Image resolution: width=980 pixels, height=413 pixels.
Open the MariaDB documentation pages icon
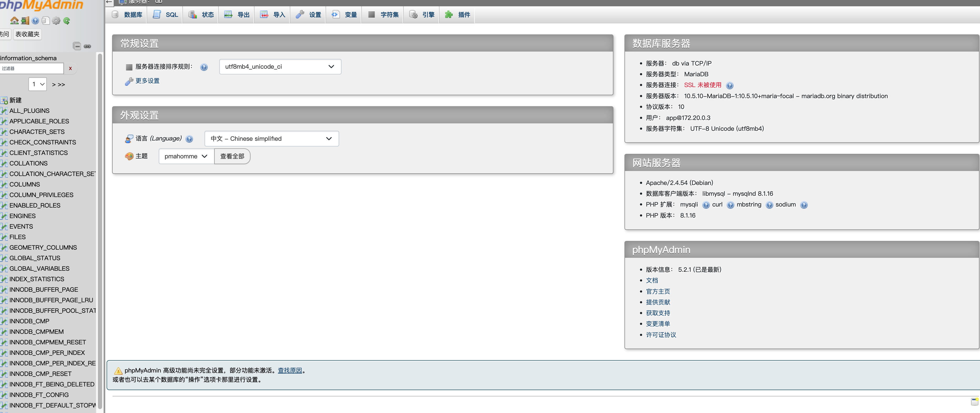[x=46, y=21]
